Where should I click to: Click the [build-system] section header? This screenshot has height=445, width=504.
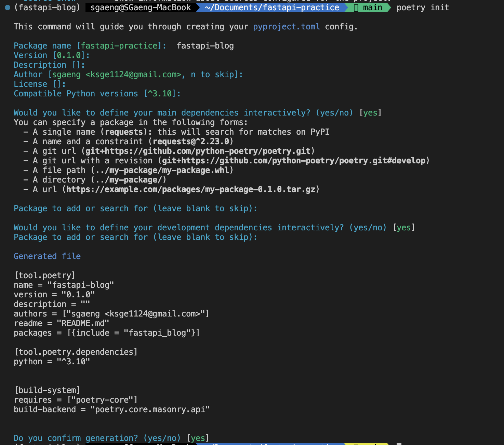point(47,390)
